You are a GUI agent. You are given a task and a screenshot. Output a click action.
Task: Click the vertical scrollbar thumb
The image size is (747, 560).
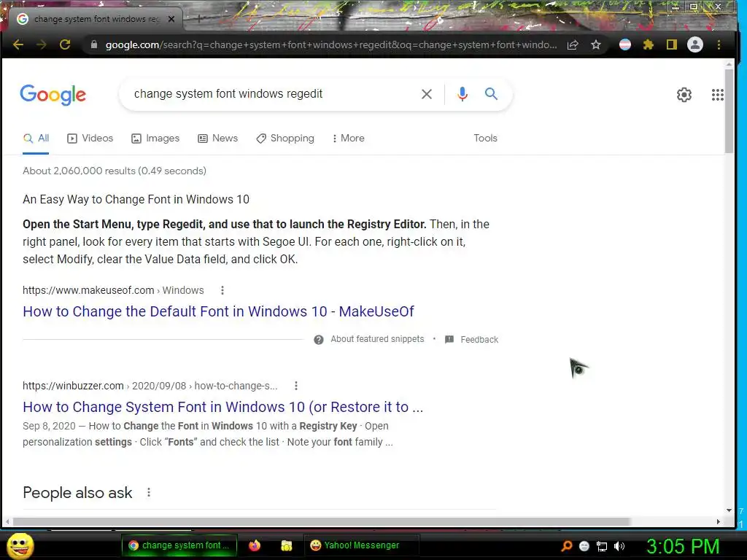tap(729, 111)
